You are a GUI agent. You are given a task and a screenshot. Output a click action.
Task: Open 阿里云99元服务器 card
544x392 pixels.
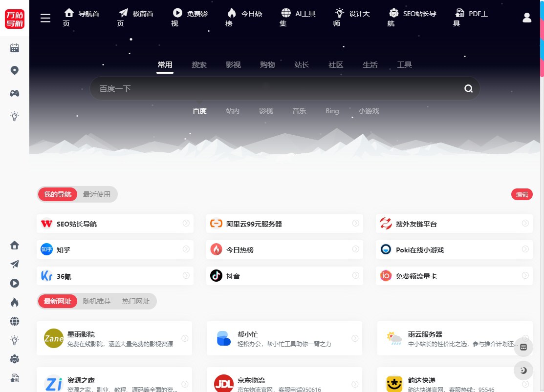tap(284, 224)
